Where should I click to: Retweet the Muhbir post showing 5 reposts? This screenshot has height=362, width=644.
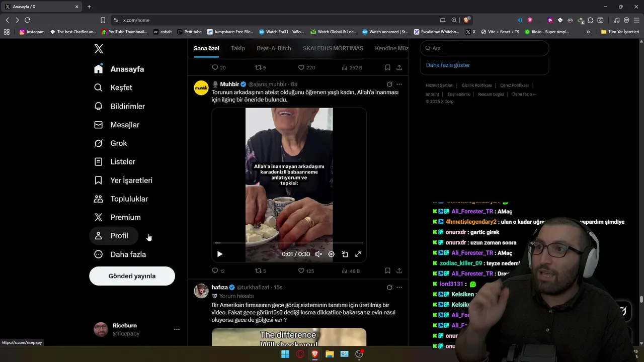258,270
